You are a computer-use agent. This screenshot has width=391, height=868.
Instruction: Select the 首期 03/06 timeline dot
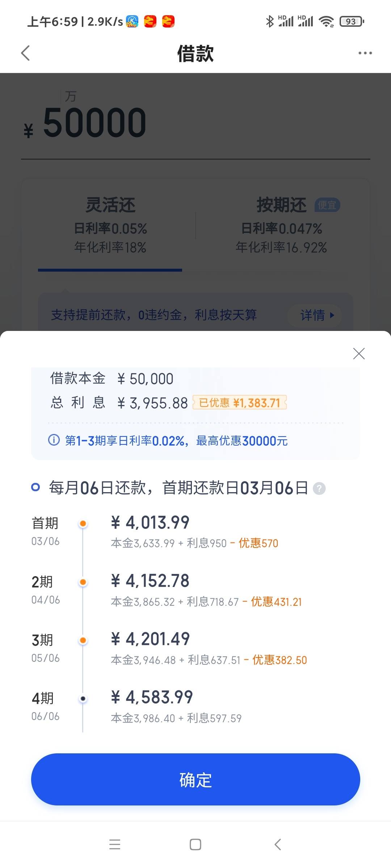83,523
